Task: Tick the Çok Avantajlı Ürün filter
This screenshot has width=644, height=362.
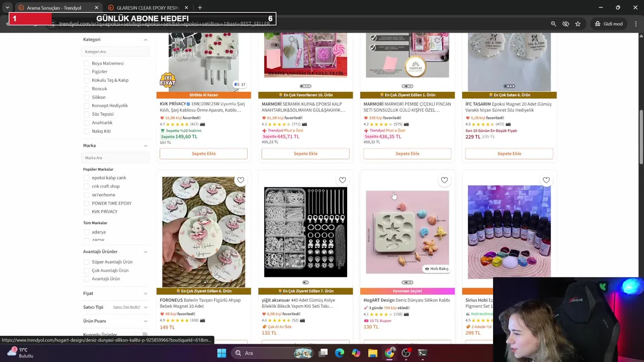Action: click(87, 270)
